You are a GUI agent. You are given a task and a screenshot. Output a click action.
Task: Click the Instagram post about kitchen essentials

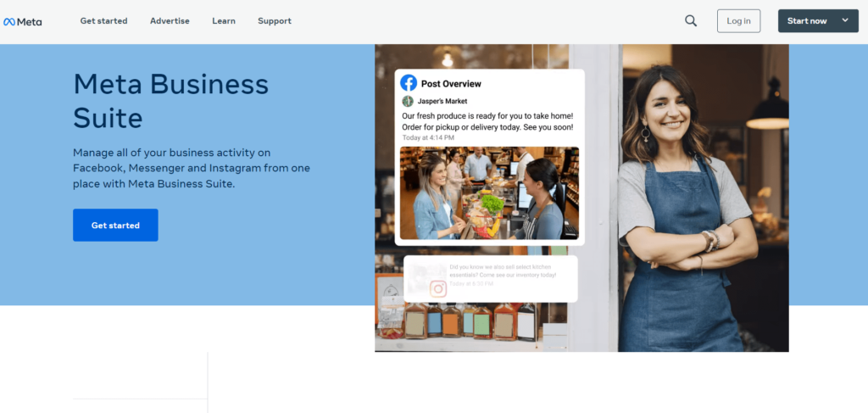coord(491,278)
